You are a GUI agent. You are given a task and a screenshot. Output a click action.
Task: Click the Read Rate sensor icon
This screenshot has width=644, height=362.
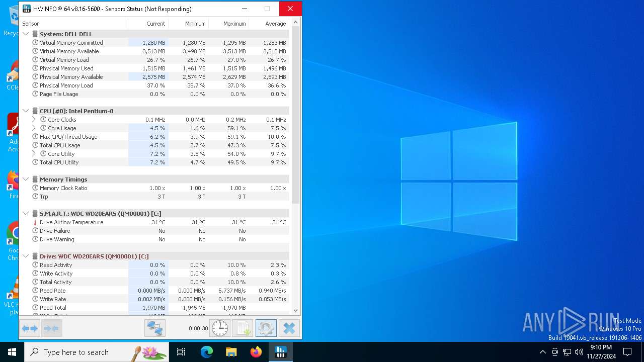tap(35, 291)
